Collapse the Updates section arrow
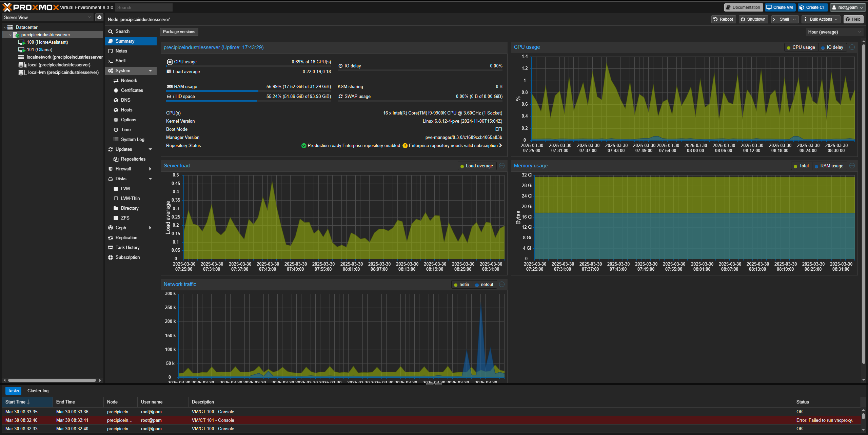This screenshot has height=435, width=868. click(x=150, y=149)
